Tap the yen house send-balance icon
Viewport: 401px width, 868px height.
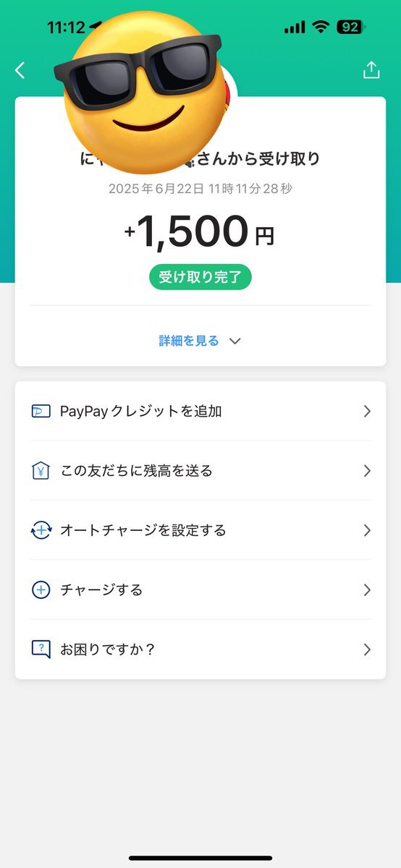coord(41,471)
